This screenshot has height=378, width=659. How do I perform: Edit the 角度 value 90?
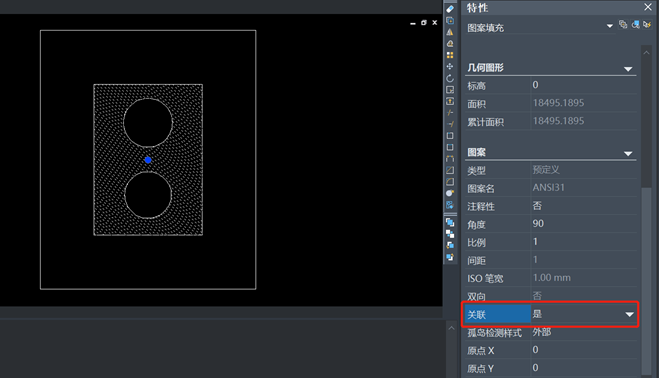584,224
